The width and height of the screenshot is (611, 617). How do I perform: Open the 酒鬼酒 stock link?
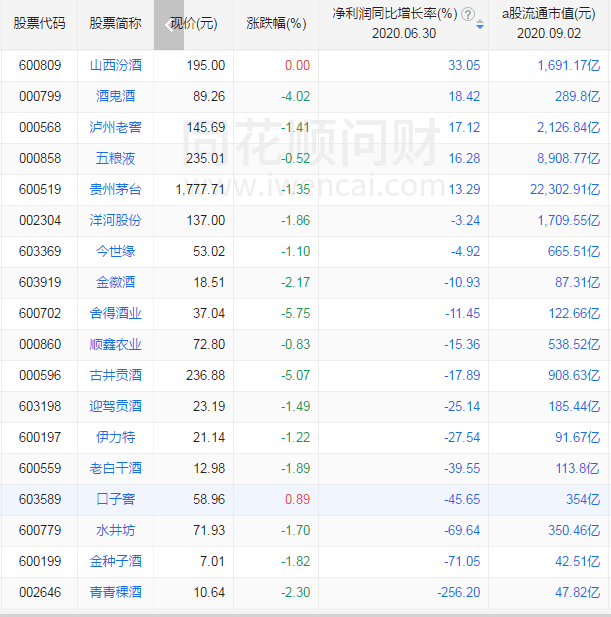click(x=116, y=96)
